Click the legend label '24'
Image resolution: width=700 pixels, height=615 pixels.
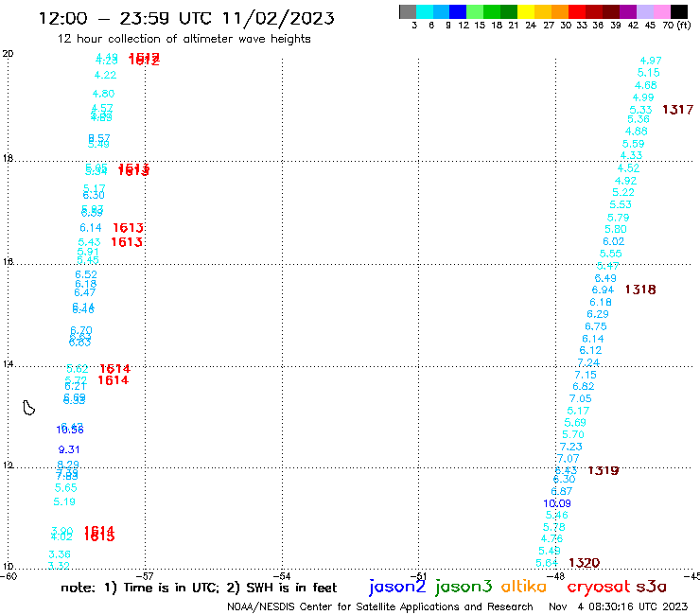(x=531, y=26)
